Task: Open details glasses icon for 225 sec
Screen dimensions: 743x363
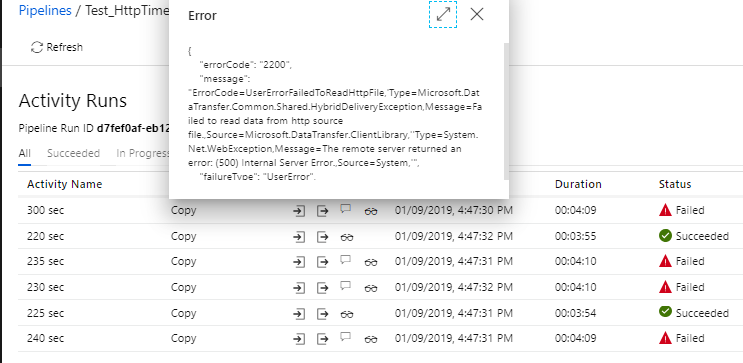Action: pyautogui.click(x=347, y=314)
